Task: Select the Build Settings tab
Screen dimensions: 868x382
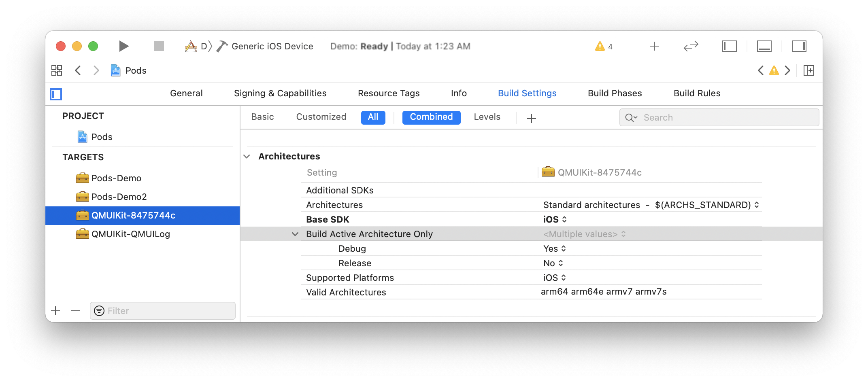Action: tap(527, 93)
